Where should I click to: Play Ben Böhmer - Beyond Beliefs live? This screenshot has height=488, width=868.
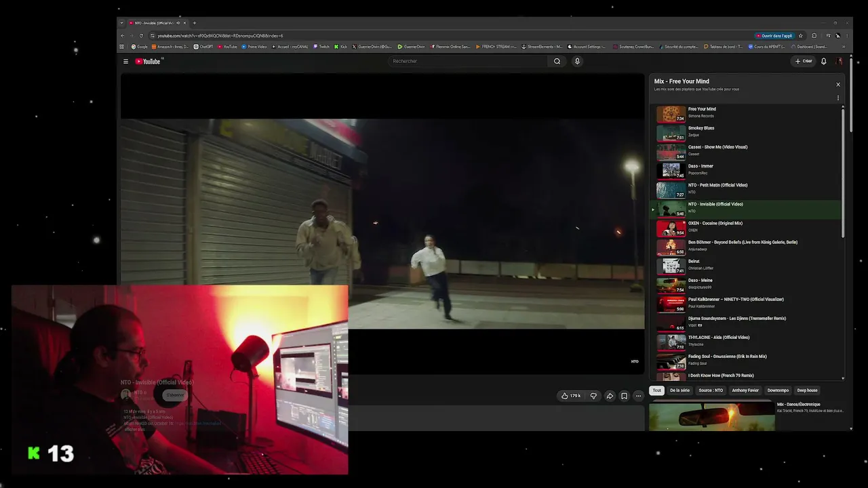point(745,247)
